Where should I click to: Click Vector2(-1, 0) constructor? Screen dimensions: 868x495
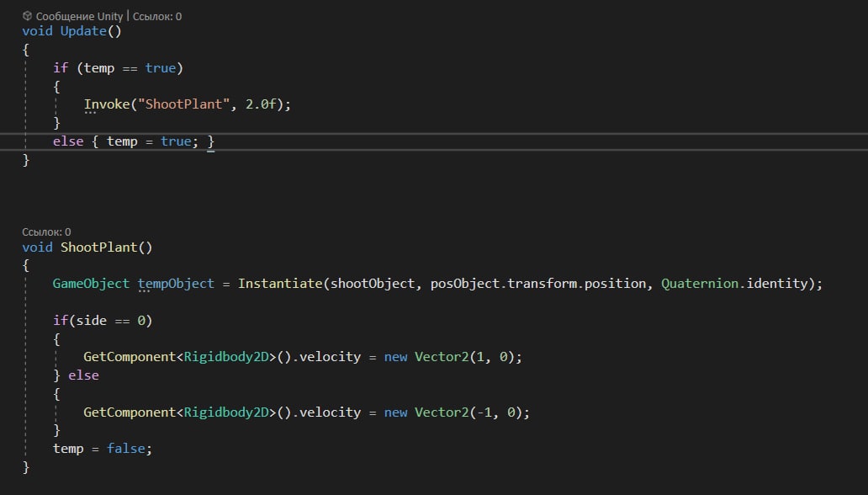tap(468, 412)
